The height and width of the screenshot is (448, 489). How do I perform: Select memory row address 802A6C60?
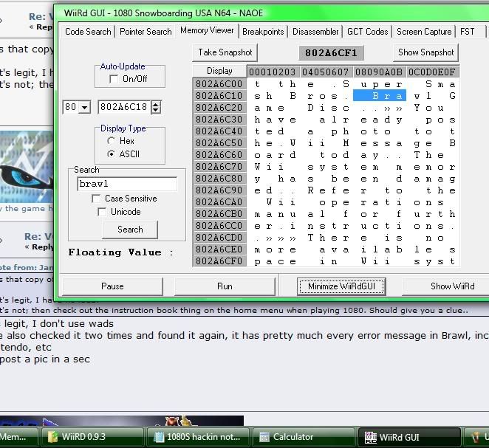[219, 155]
